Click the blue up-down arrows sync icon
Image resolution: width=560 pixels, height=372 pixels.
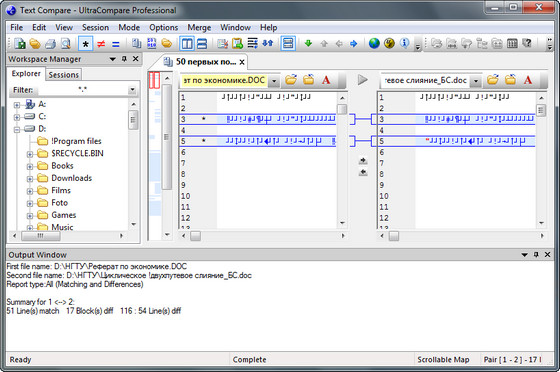[x=268, y=44]
